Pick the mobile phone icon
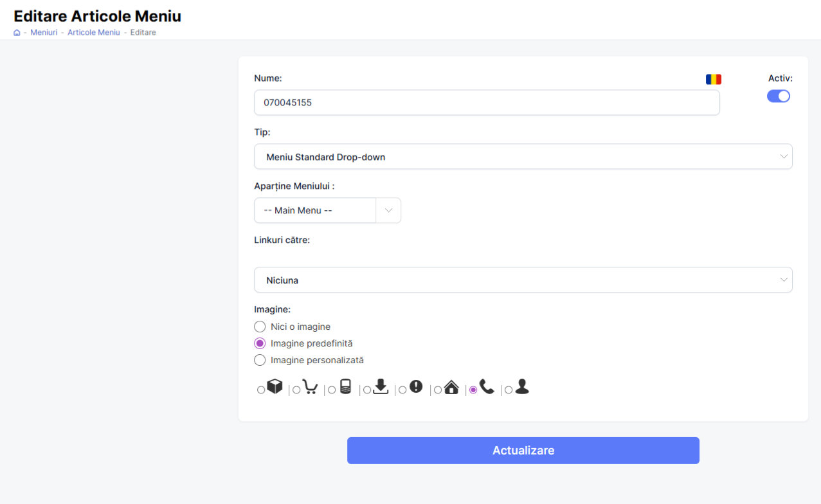The width and height of the screenshot is (821, 504). click(x=332, y=390)
